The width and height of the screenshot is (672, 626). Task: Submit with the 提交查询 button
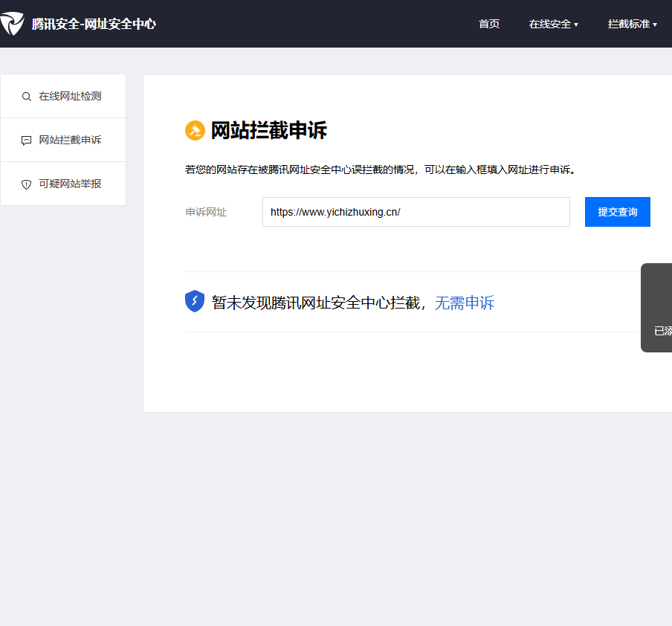[618, 212]
